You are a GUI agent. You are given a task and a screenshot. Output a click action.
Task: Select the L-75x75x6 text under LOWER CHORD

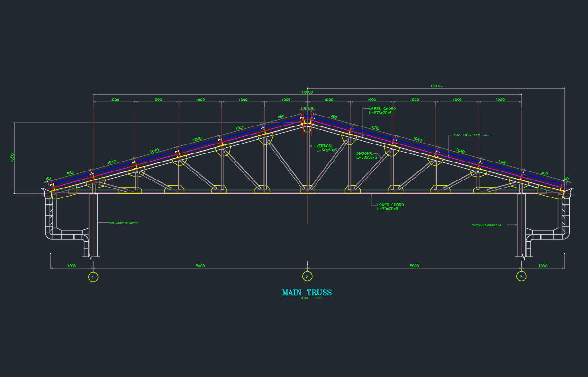tap(388, 209)
